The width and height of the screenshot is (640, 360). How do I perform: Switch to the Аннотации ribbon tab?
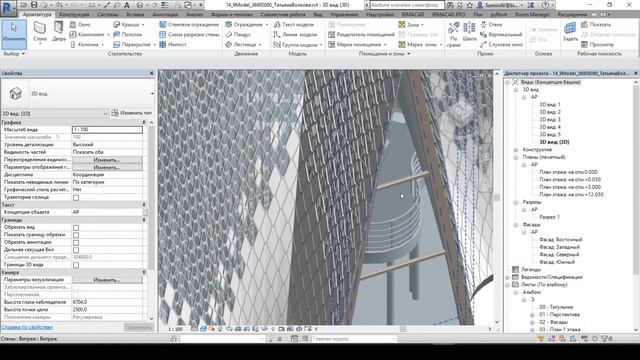165,14
